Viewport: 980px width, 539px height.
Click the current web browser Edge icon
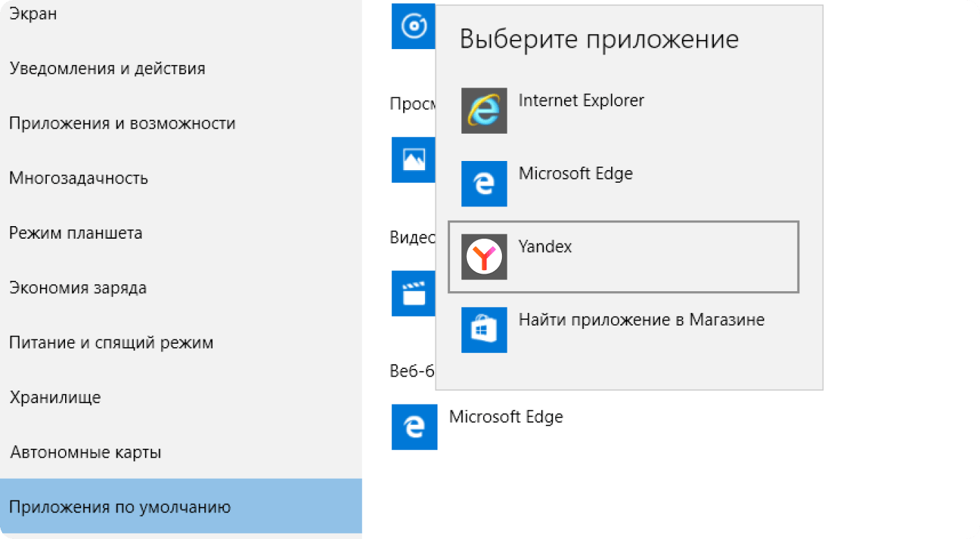[x=414, y=427]
